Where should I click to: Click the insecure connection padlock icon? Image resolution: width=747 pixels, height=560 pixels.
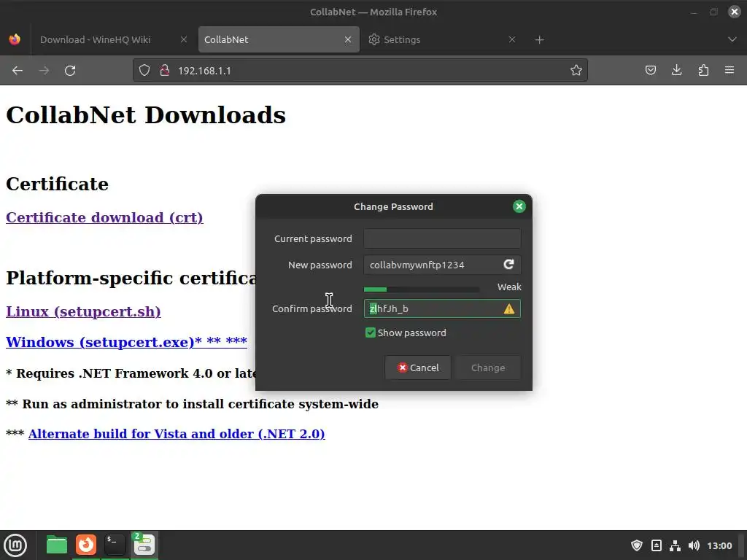(x=165, y=71)
